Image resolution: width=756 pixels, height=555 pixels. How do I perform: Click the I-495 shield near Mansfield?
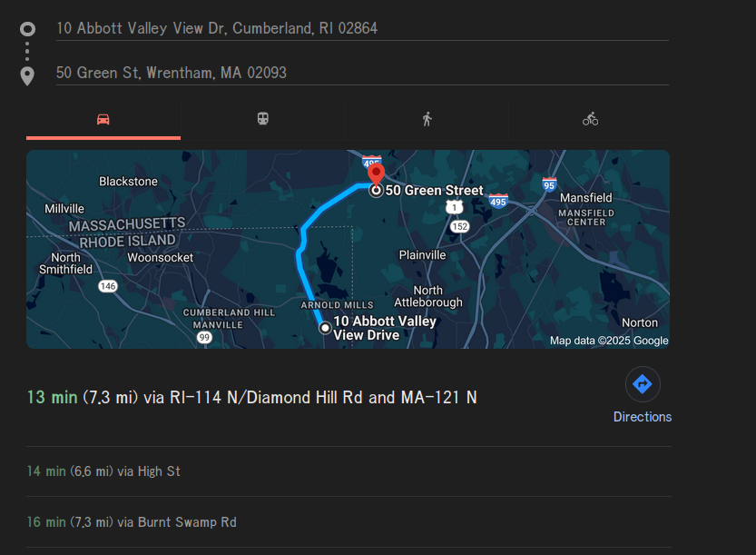498,202
